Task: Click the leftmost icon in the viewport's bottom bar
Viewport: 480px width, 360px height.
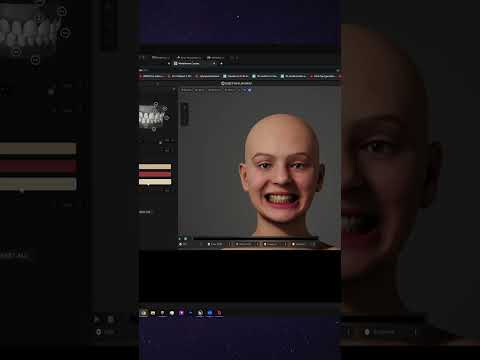Action: [180, 244]
